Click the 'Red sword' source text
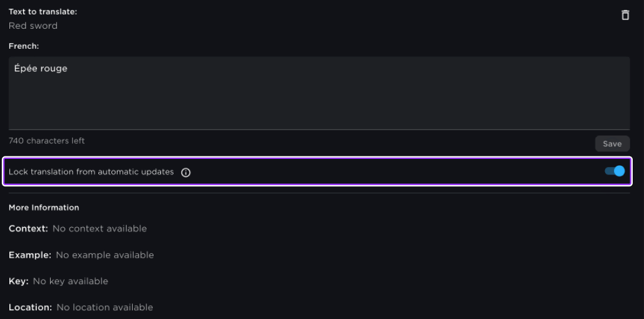 click(x=33, y=26)
